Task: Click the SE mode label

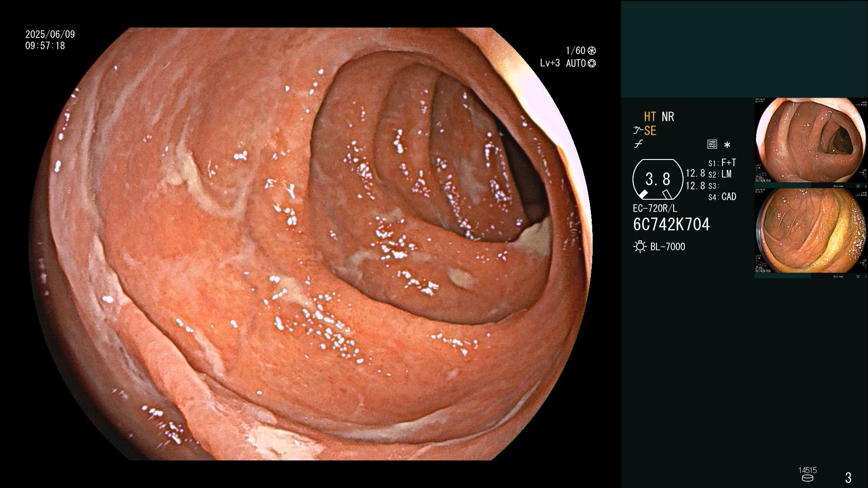Action: (650, 131)
